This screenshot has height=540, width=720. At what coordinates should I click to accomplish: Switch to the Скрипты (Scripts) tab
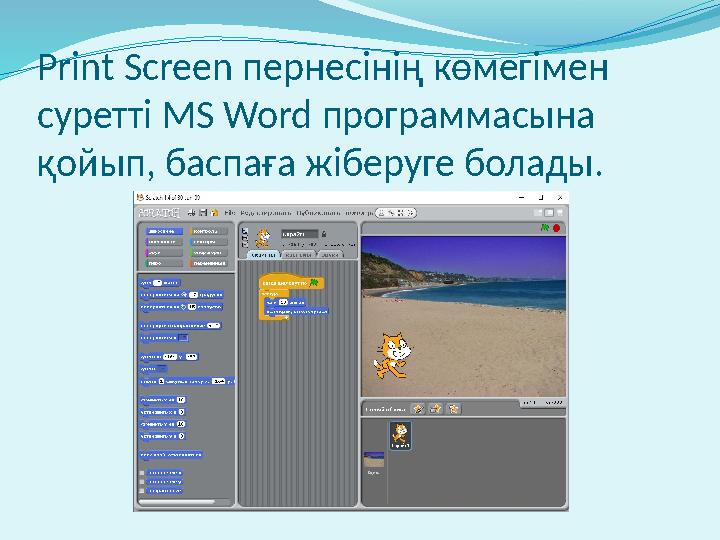tap(264, 254)
